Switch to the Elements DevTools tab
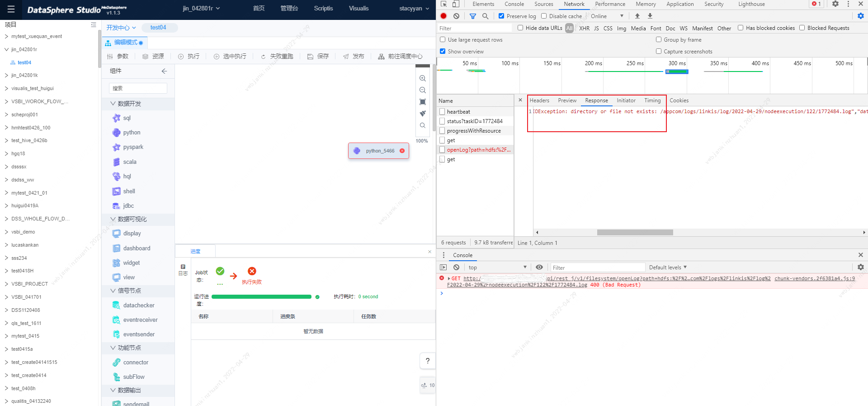 [x=483, y=4]
